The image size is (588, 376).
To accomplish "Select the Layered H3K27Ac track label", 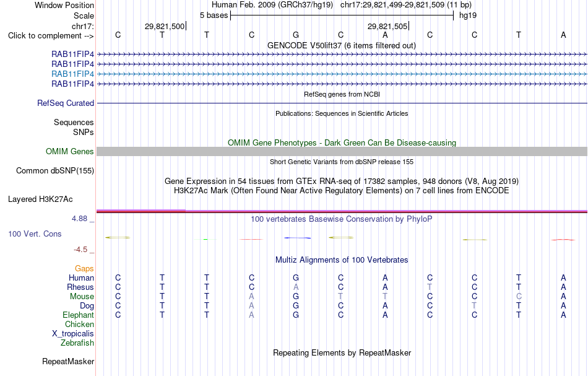I will coord(40,199).
